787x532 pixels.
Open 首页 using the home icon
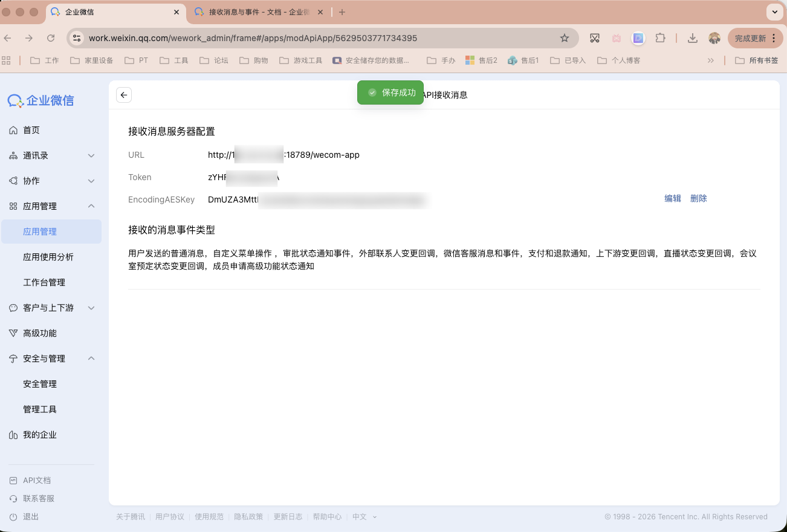coord(11,130)
